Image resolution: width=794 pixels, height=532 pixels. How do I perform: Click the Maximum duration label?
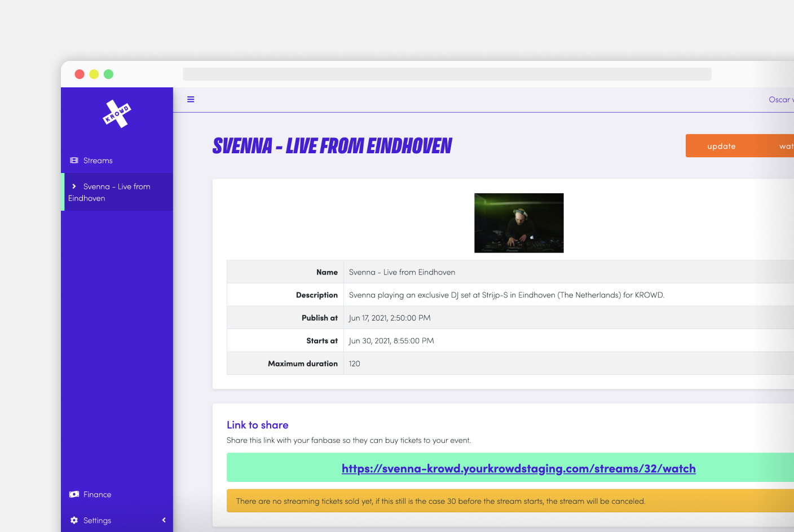[x=303, y=363]
